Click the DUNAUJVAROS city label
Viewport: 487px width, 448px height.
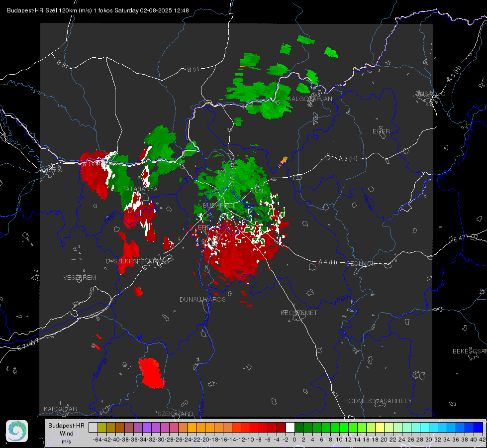pyautogui.click(x=202, y=299)
